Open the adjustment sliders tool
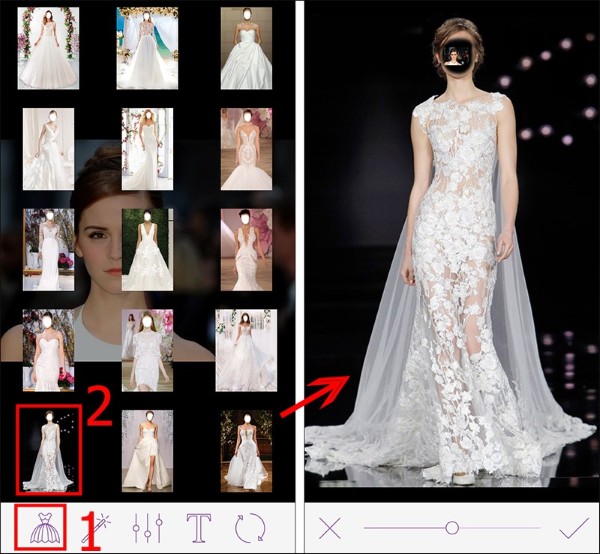Viewport: 600px width, 554px height. coord(148,527)
